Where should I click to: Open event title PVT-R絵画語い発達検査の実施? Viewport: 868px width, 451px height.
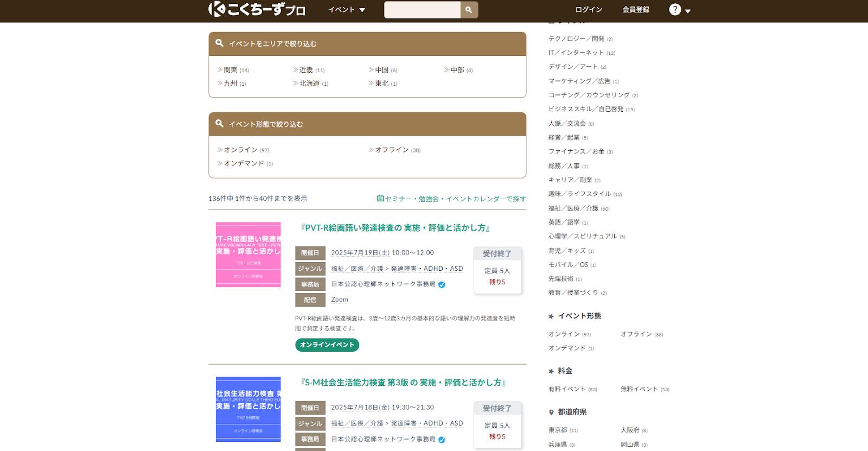[x=395, y=228]
